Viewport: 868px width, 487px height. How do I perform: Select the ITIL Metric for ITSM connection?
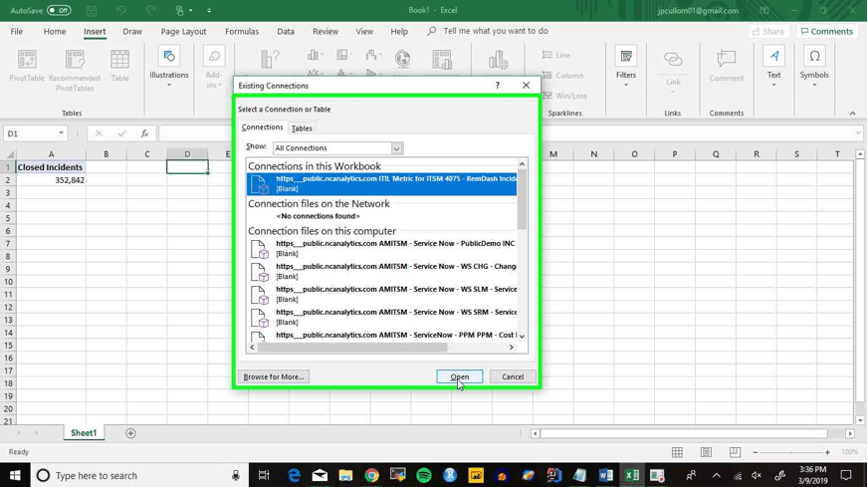click(382, 183)
